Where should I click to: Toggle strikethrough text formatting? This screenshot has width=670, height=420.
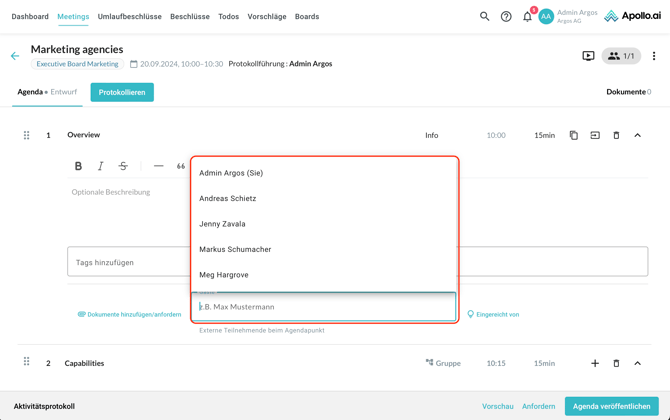[123, 166]
